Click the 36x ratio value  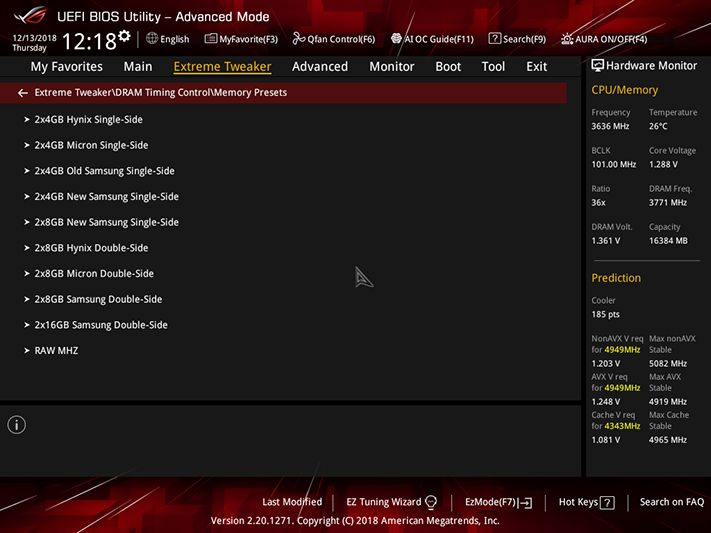(598, 202)
